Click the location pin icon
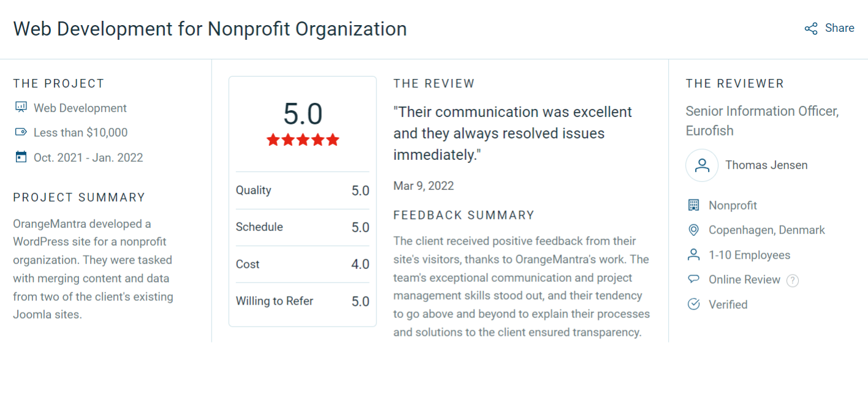This screenshot has height=405, width=868. [x=694, y=230]
